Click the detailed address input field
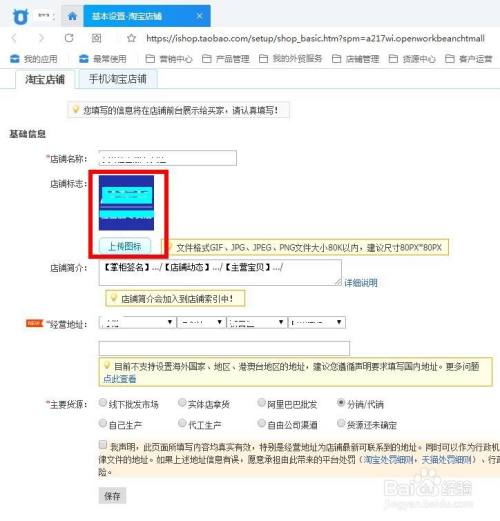500x521 pixels. (x=224, y=348)
